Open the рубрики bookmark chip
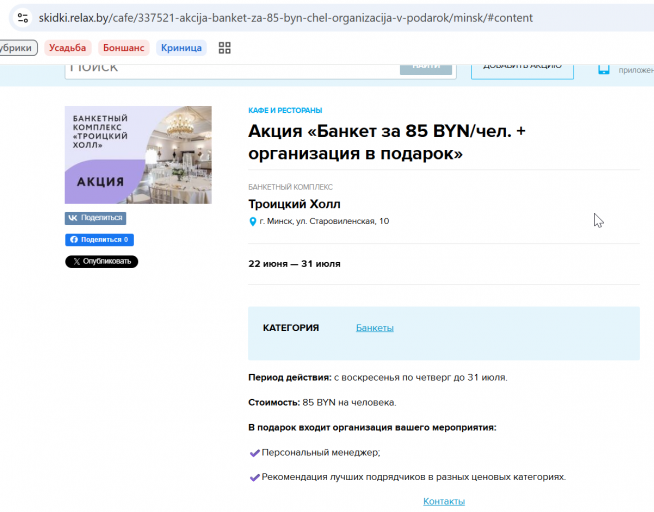Image resolution: width=654 pixels, height=512 pixels. tap(17, 48)
